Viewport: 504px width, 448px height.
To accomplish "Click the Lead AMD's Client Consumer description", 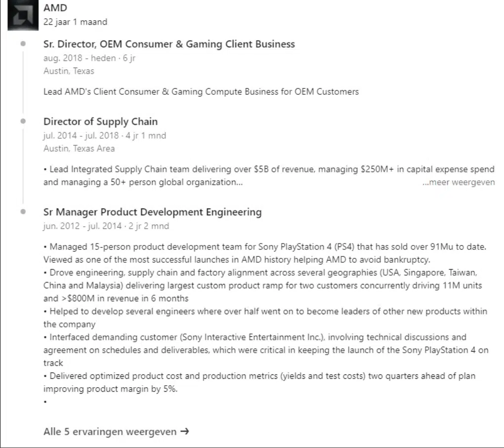I will pos(201,92).
